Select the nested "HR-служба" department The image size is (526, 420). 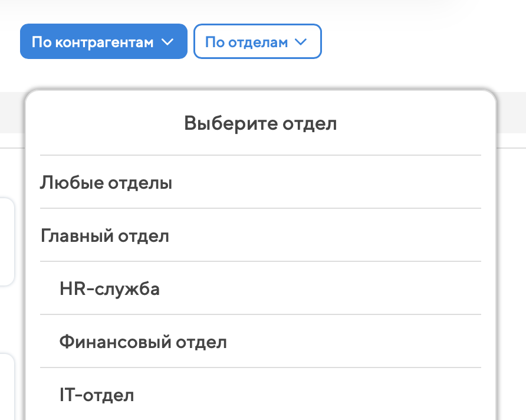pos(110,290)
